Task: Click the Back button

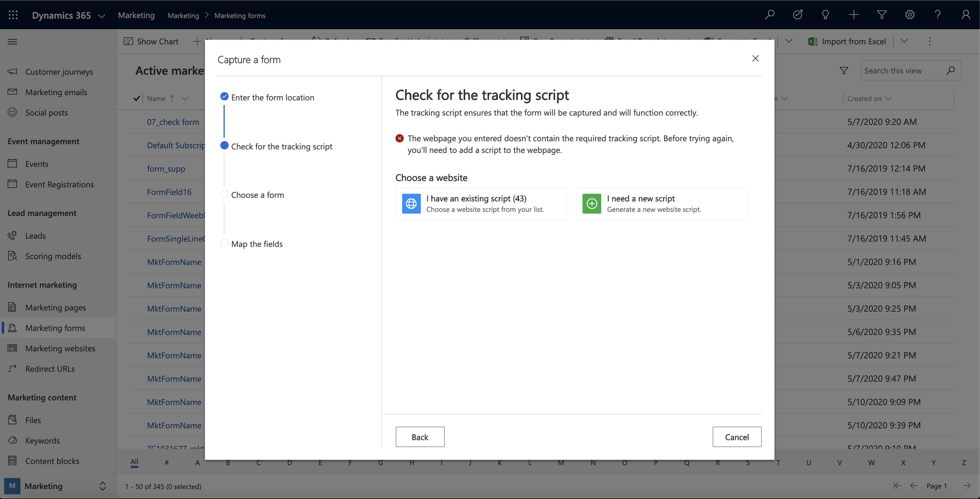Action: coord(420,437)
